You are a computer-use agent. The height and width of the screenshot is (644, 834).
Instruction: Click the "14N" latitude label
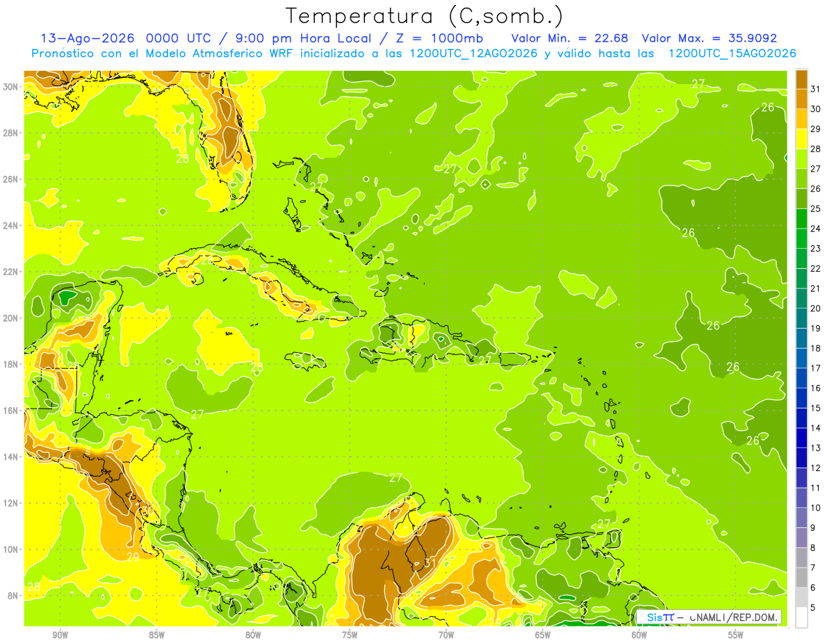(10, 456)
